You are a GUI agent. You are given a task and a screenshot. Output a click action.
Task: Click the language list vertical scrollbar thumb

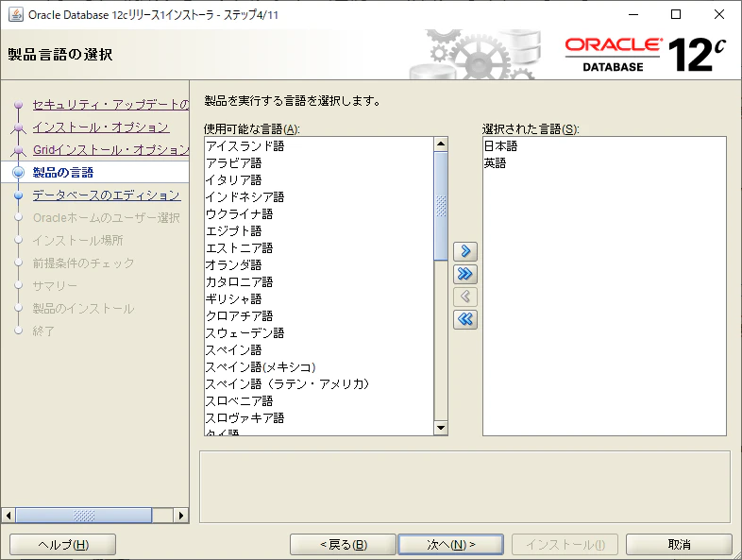coord(441,206)
